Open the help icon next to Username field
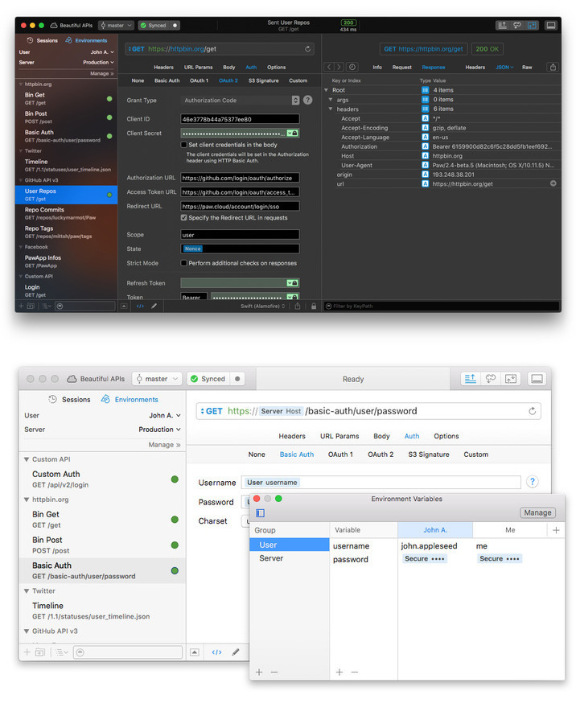 coord(533,482)
